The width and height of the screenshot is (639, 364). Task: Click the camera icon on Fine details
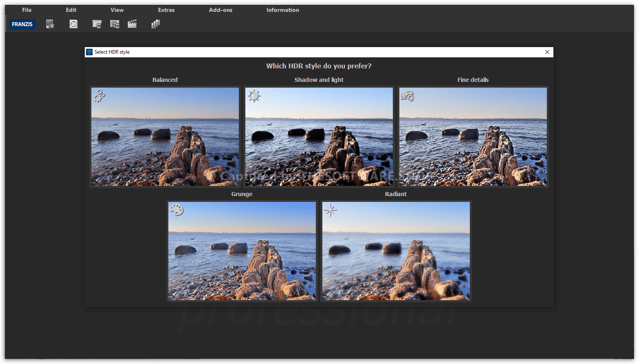point(408,96)
